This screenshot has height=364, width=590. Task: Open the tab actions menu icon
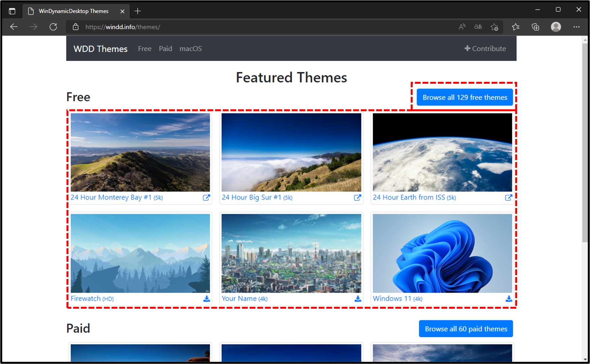tap(12, 11)
